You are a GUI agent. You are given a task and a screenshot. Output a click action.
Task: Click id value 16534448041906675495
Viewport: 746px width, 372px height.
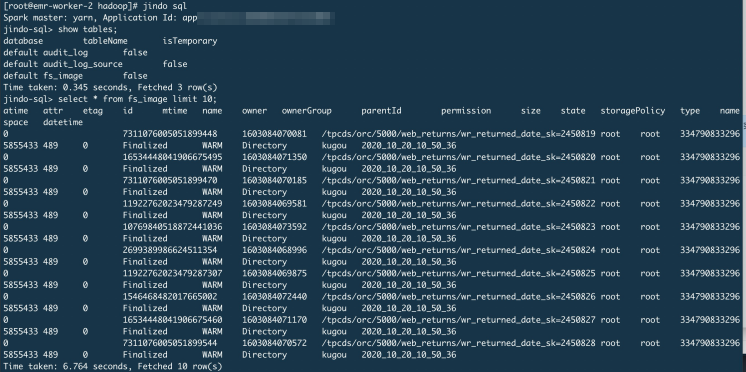(x=172, y=157)
